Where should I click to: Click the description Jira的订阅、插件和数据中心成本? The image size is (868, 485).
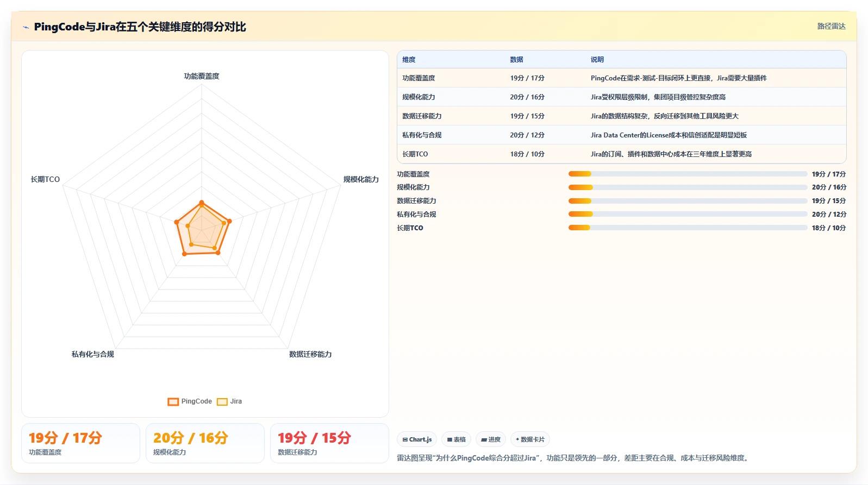click(671, 154)
